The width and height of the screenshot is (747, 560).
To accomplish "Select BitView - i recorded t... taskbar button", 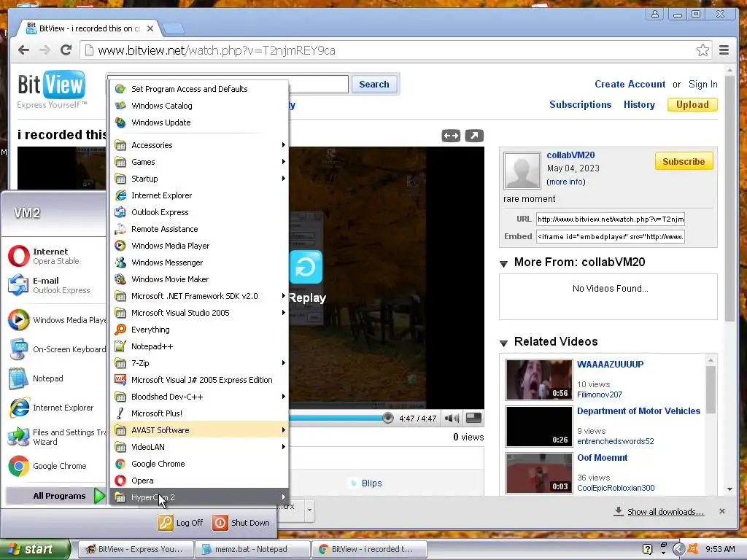I will click(369, 549).
